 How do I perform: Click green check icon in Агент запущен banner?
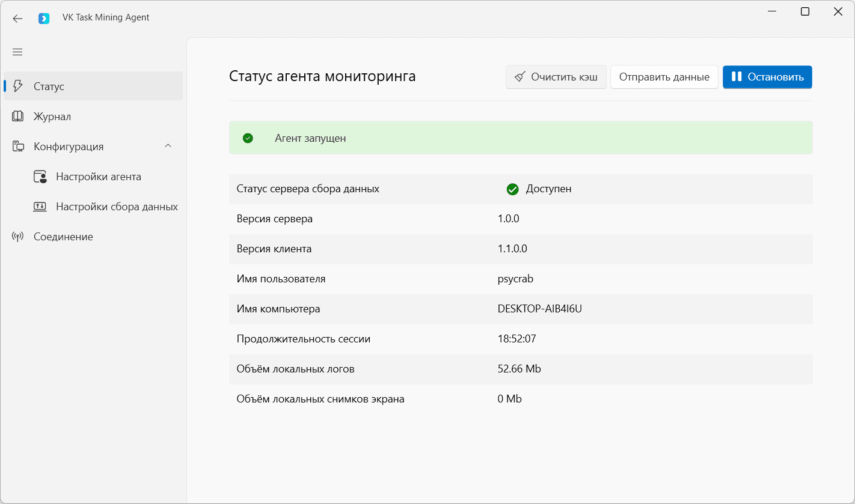pyautogui.click(x=248, y=138)
